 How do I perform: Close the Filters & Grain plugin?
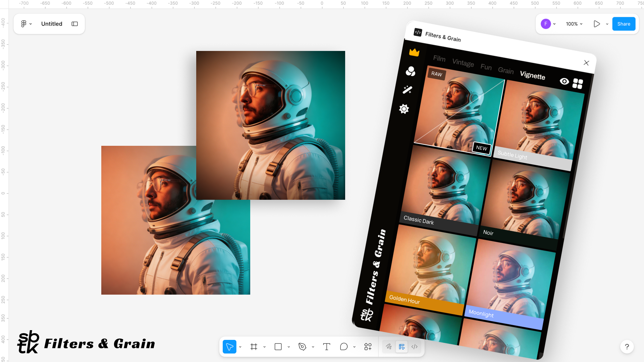tap(586, 63)
